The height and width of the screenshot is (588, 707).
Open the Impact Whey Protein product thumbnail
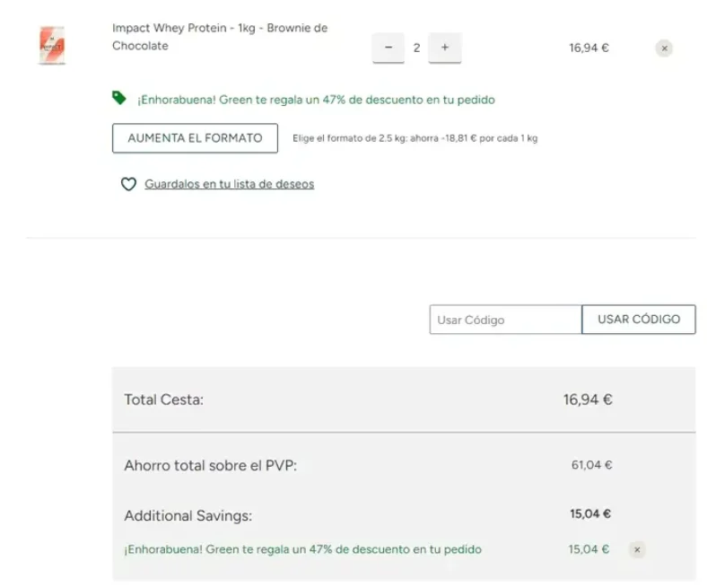[52, 45]
